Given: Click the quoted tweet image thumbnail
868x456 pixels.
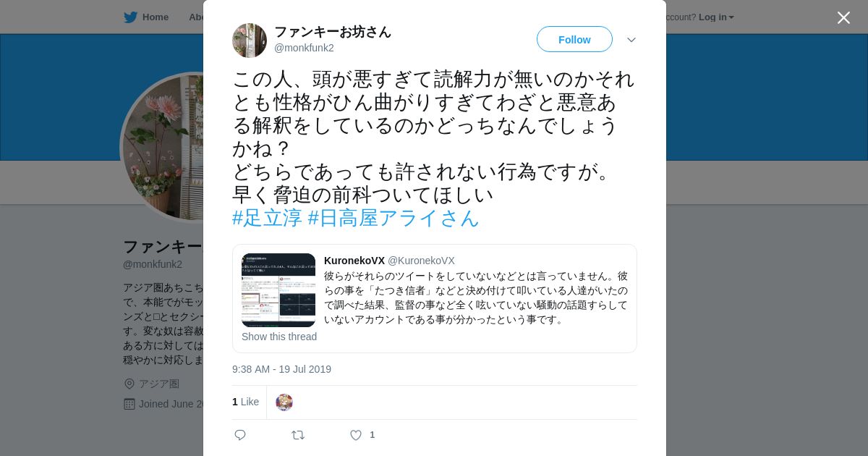Looking at the screenshot, I should (278, 290).
